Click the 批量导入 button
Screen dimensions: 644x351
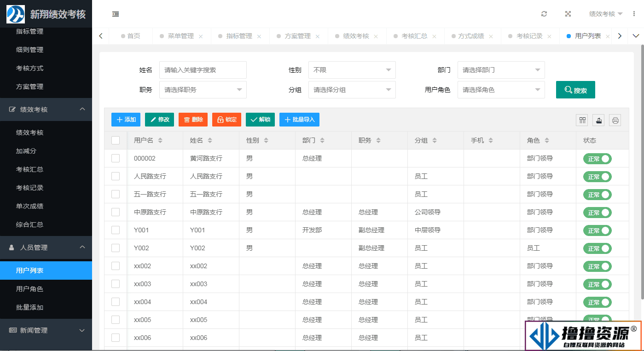pyautogui.click(x=299, y=120)
